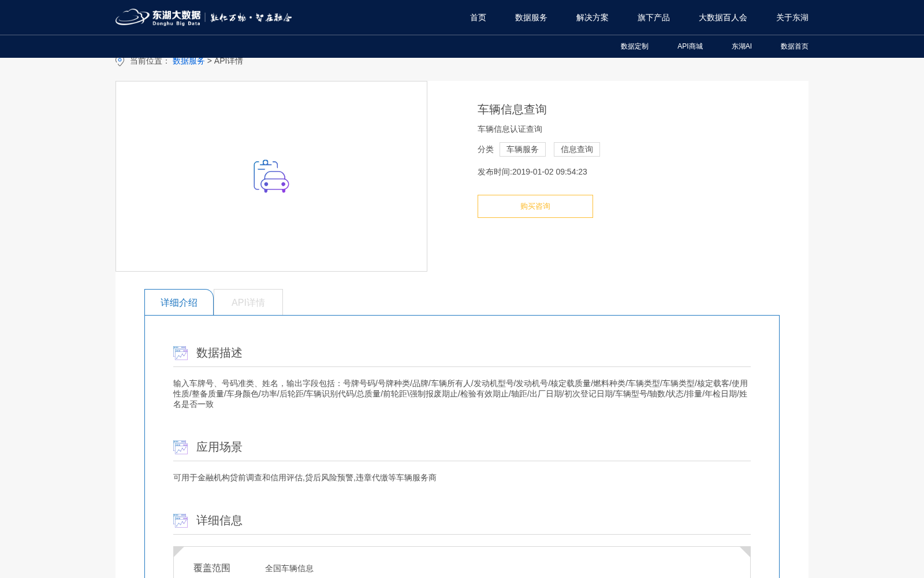The height and width of the screenshot is (578, 924).
Task: Click the 车辆信息查询 title
Action: (x=512, y=109)
